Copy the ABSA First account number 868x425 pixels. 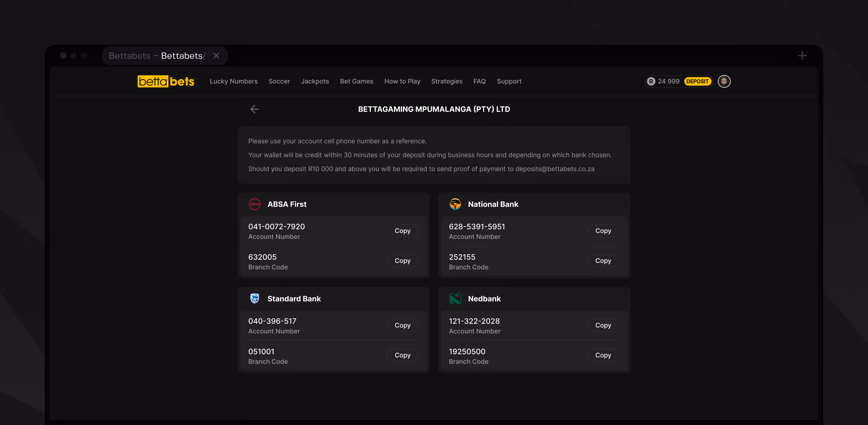tap(402, 231)
